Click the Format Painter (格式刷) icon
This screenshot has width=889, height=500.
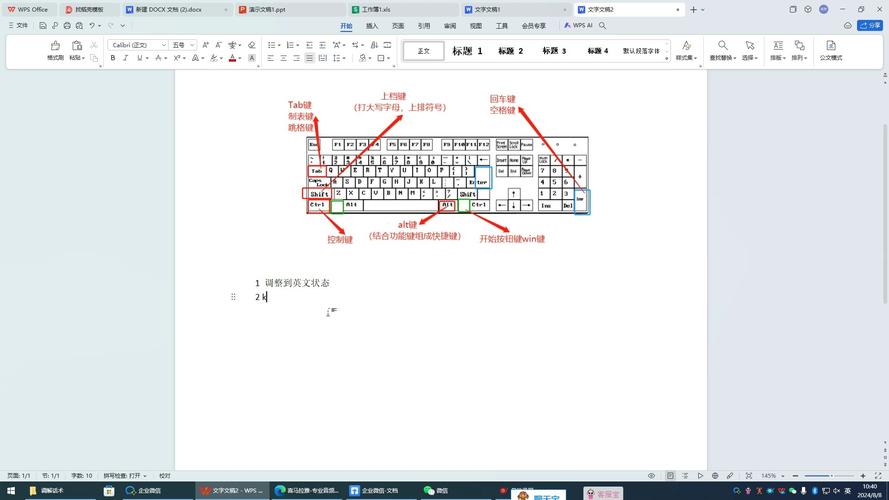(x=55, y=46)
